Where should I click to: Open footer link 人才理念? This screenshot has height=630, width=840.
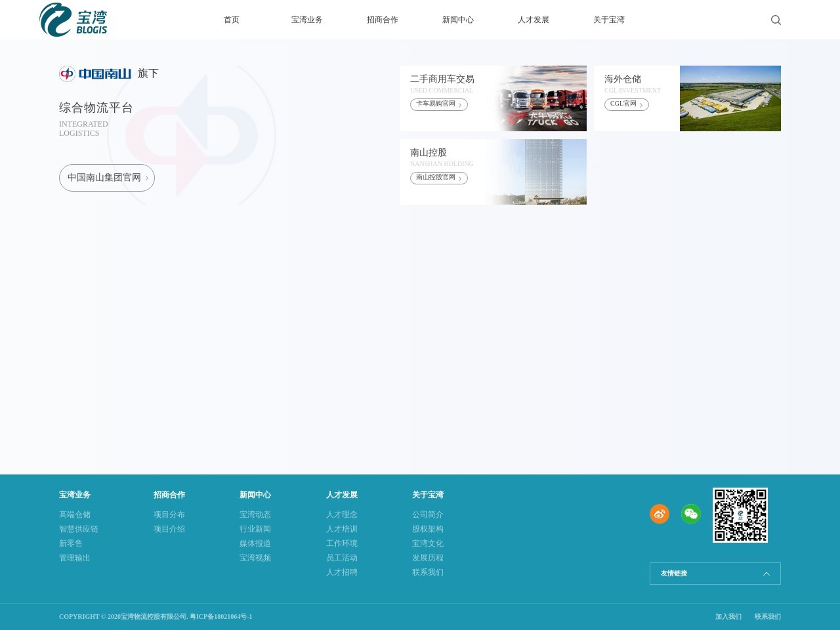(x=342, y=514)
